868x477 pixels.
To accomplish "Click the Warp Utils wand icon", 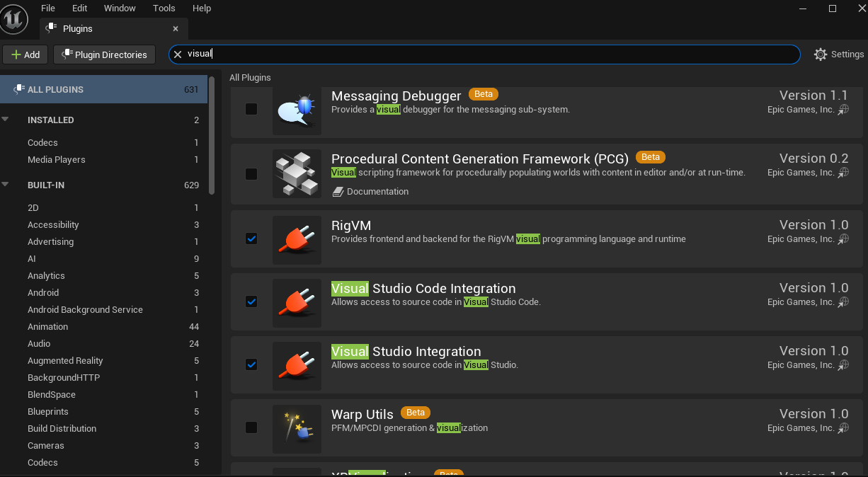I will pos(297,429).
